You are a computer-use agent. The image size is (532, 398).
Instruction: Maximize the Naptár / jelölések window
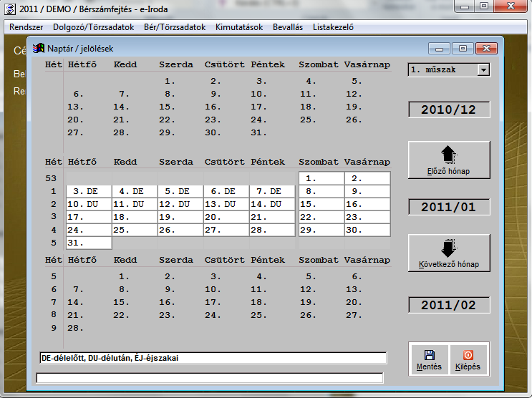(463, 49)
